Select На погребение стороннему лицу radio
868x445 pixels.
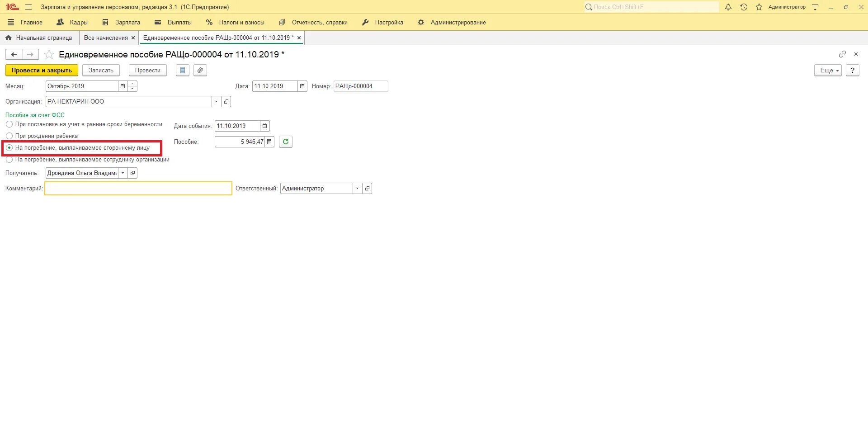9,147
